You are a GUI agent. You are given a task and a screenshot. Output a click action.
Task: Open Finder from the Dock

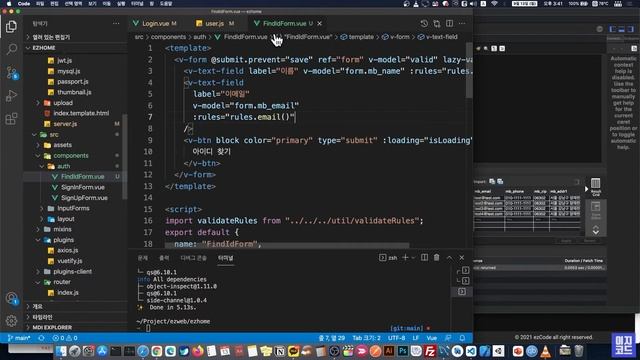tap(61, 351)
